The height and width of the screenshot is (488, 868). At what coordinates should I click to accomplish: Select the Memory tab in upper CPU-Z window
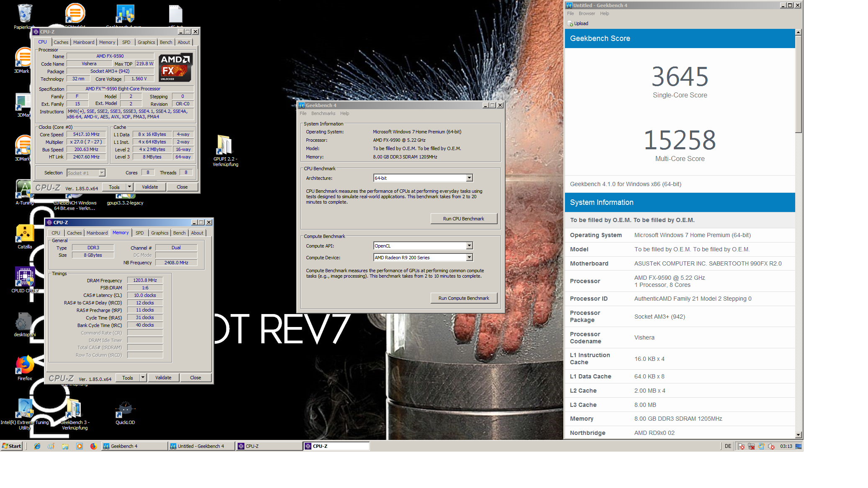tap(107, 42)
